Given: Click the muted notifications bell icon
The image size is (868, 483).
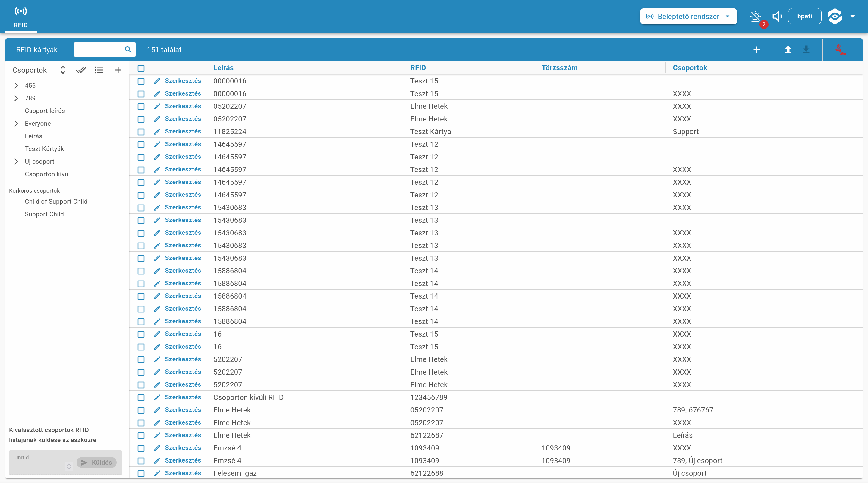Looking at the screenshot, I should click(756, 16).
